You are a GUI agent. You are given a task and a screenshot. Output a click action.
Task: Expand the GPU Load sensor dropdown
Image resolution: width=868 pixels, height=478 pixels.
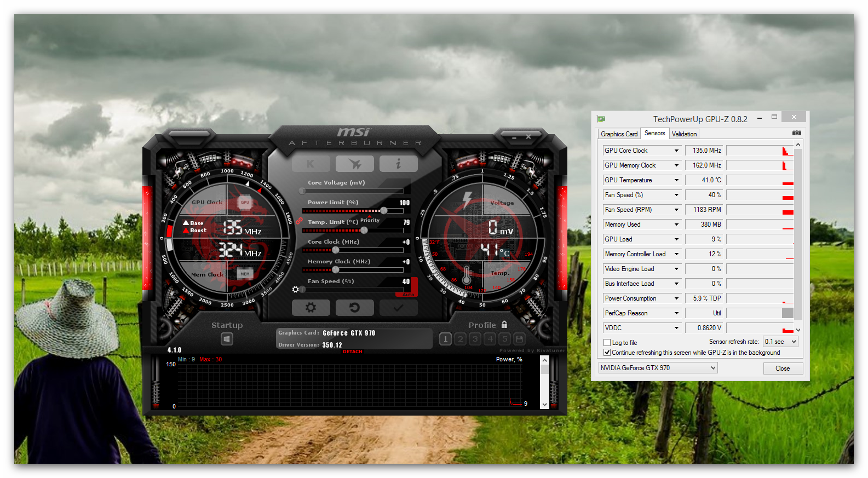pos(676,239)
